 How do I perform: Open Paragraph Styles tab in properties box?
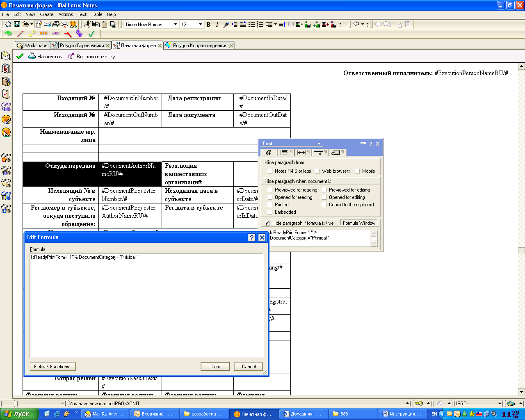tap(337, 152)
